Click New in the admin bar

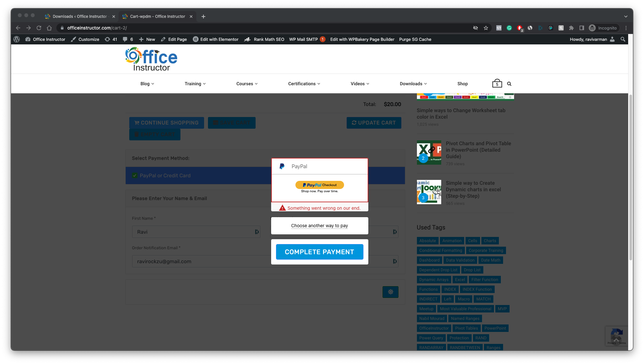pos(147,39)
